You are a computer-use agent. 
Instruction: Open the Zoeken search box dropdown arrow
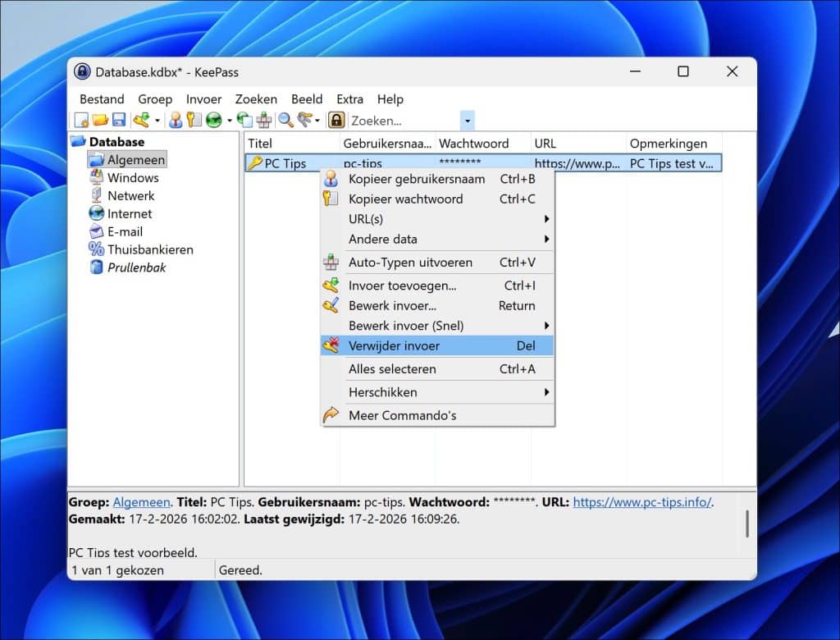(468, 121)
